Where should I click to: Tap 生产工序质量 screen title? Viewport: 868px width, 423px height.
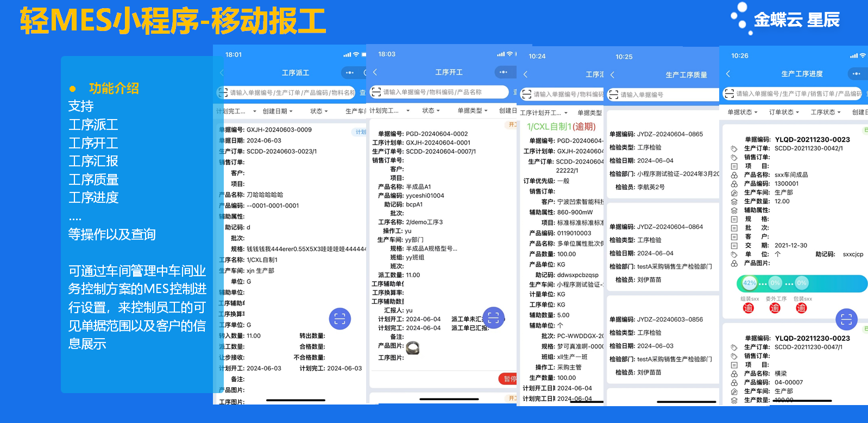[x=687, y=75]
